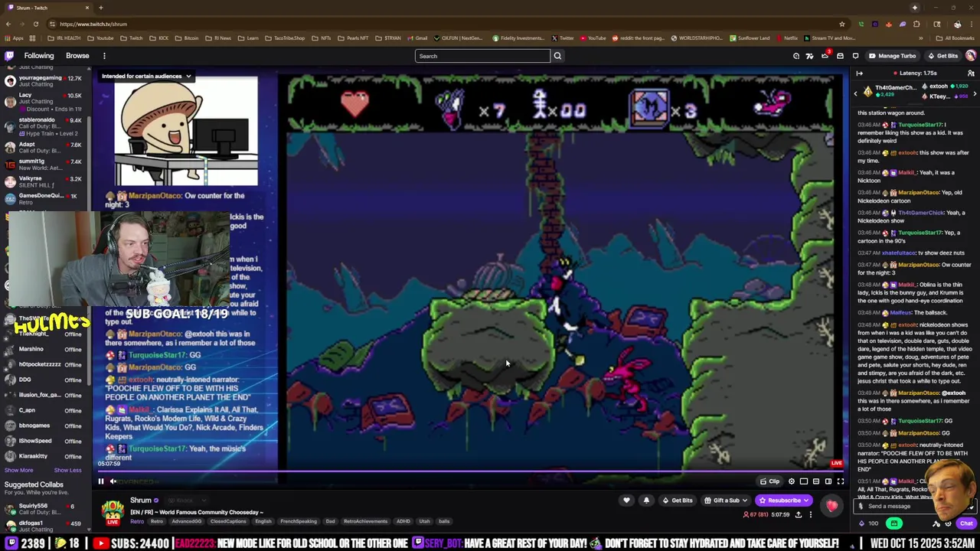Open Gift a Sub dropdown
980x551 pixels.
coord(726,500)
